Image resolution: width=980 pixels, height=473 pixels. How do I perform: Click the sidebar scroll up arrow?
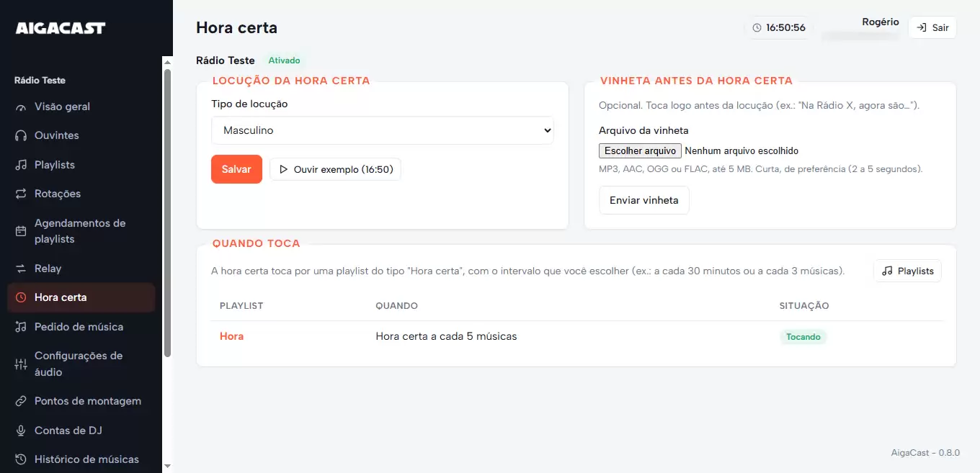pyautogui.click(x=168, y=61)
